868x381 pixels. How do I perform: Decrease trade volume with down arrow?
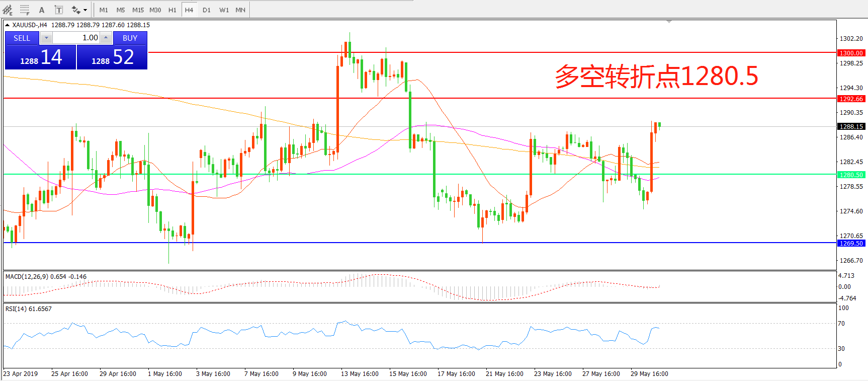click(x=46, y=38)
